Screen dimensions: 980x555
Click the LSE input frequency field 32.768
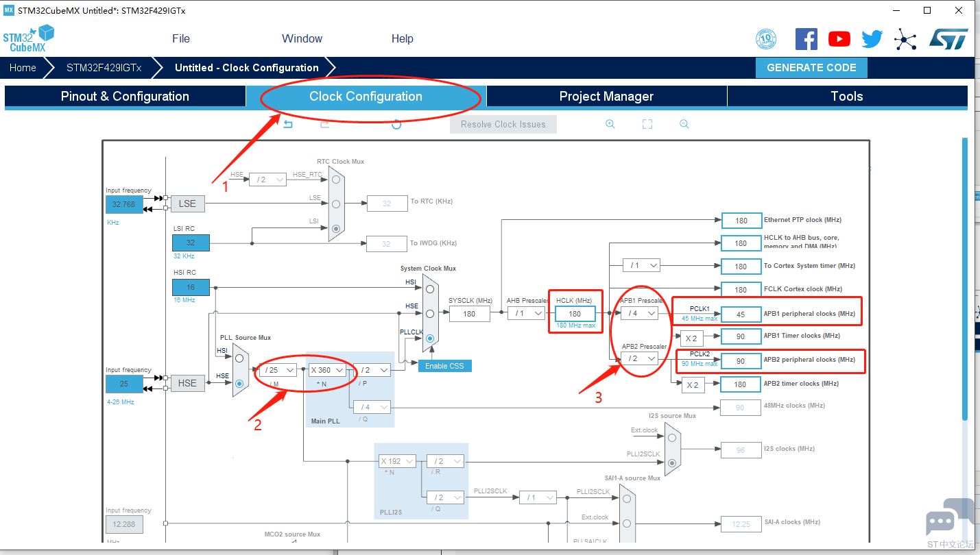(124, 204)
